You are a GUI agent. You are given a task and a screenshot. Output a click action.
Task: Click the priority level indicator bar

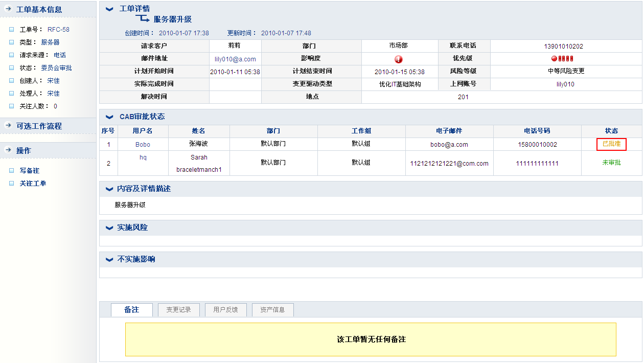click(x=562, y=59)
